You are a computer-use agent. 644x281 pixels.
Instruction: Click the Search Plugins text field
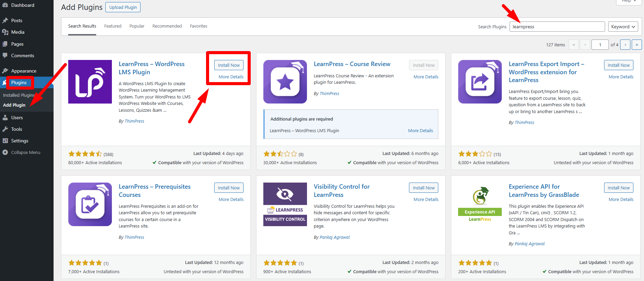[557, 27]
